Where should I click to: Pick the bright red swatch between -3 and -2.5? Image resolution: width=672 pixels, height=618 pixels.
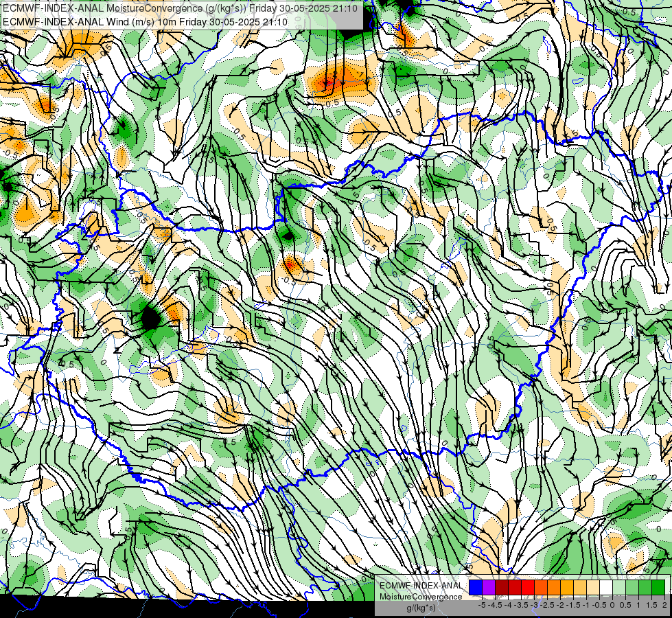coord(528,588)
